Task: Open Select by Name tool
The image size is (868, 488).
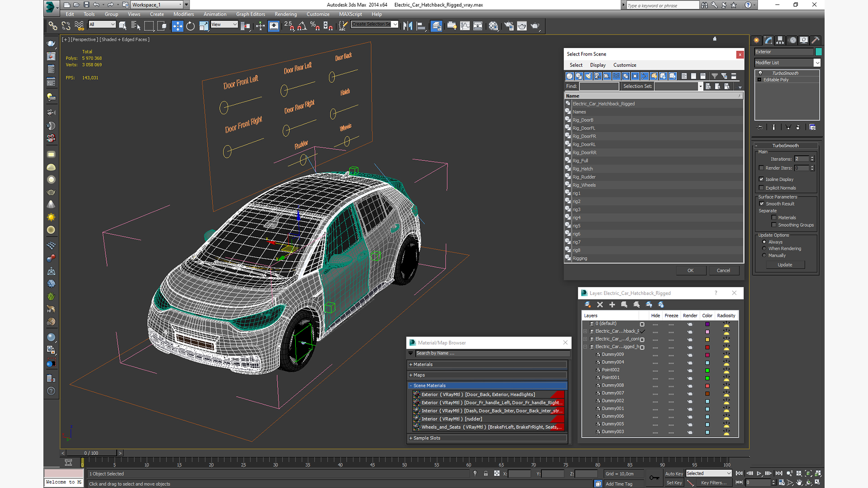Action: [x=135, y=26]
